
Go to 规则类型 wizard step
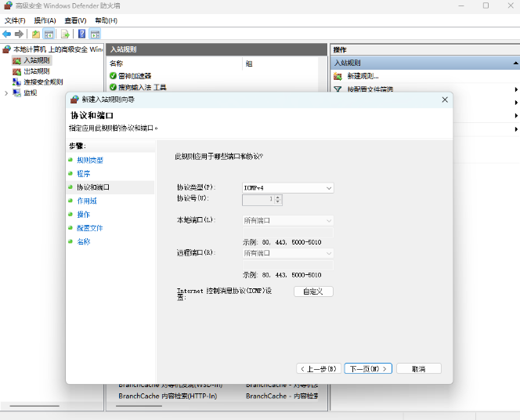[90, 160]
